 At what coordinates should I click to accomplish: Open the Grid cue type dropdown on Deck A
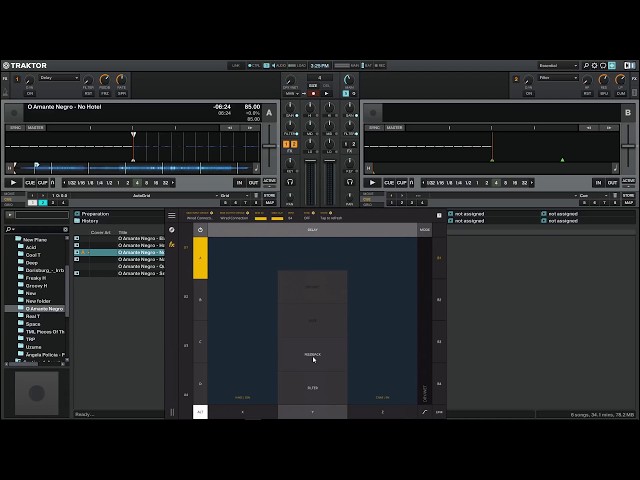tap(234, 196)
